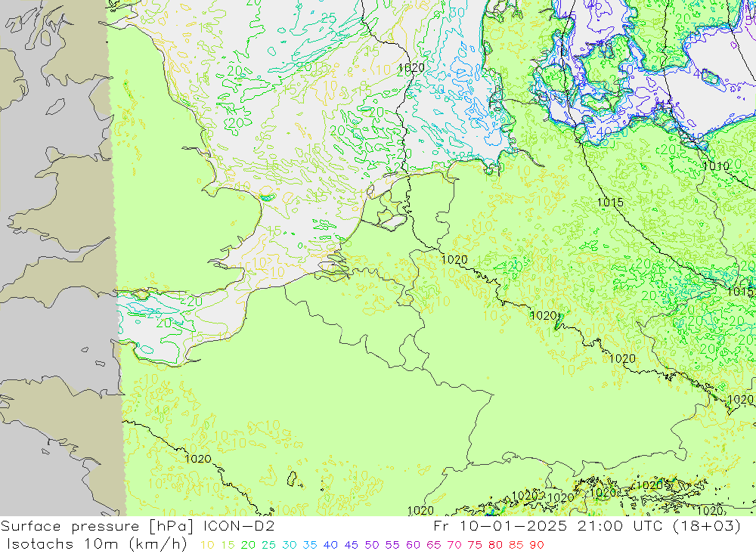Select the cyan '30' legend value

tap(290, 545)
